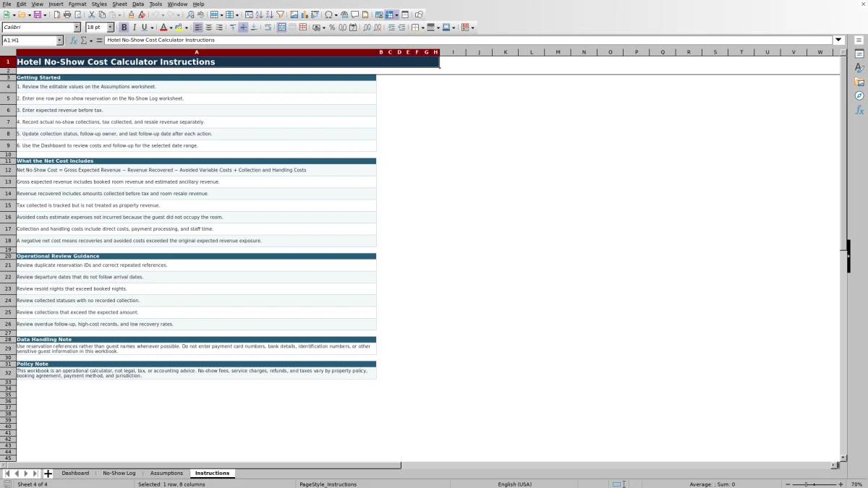Click the Undo arrow icon
The width and height of the screenshot is (868, 488).
tap(155, 14)
